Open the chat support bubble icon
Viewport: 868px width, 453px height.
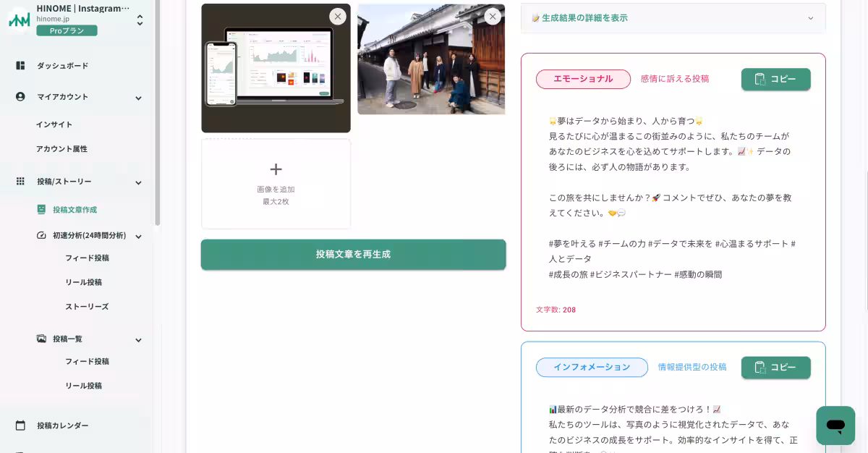click(x=835, y=426)
